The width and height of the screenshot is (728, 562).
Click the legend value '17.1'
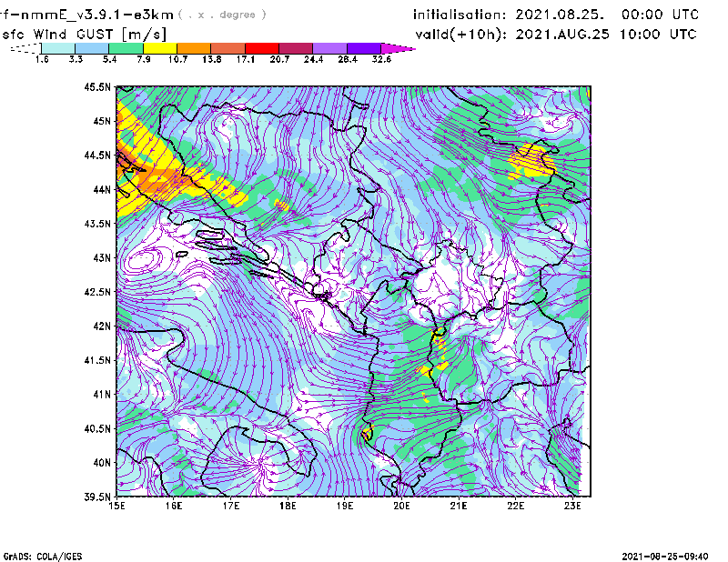246,59
